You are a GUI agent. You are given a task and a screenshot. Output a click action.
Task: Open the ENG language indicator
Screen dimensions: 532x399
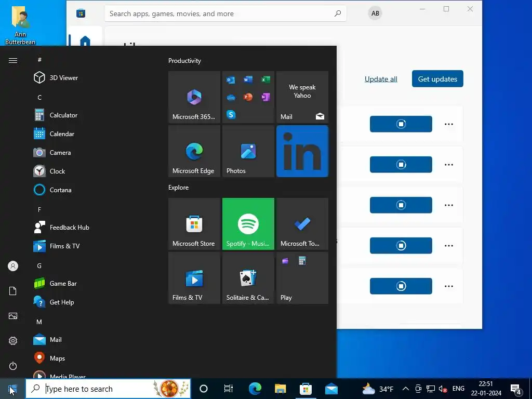click(x=458, y=389)
